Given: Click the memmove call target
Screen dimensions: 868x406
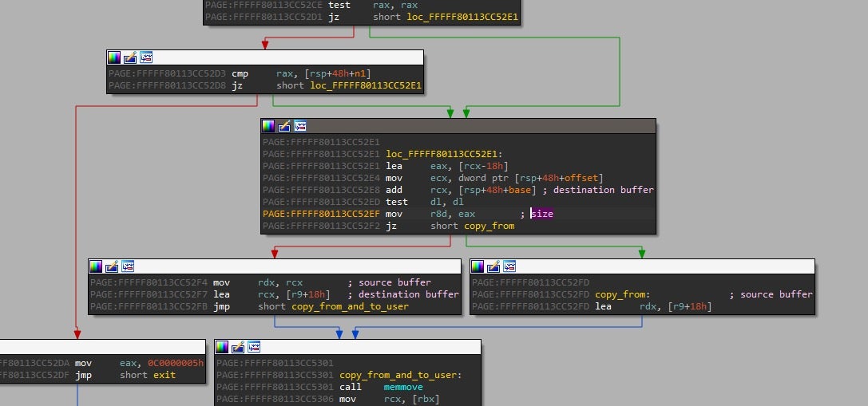Looking at the screenshot, I should [405, 387].
